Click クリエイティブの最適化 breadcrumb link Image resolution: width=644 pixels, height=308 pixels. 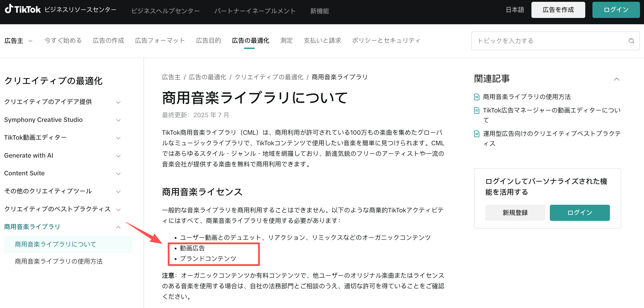tap(269, 77)
